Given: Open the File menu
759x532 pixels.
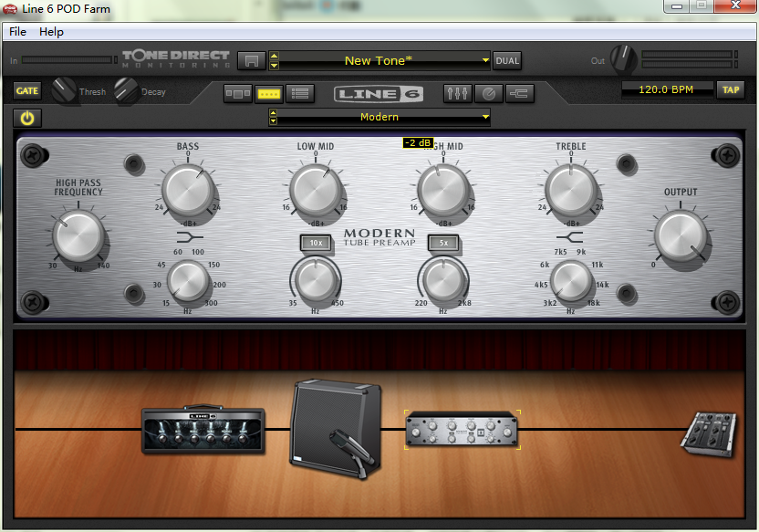Looking at the screenshot, I should click(x=17, y=32).
